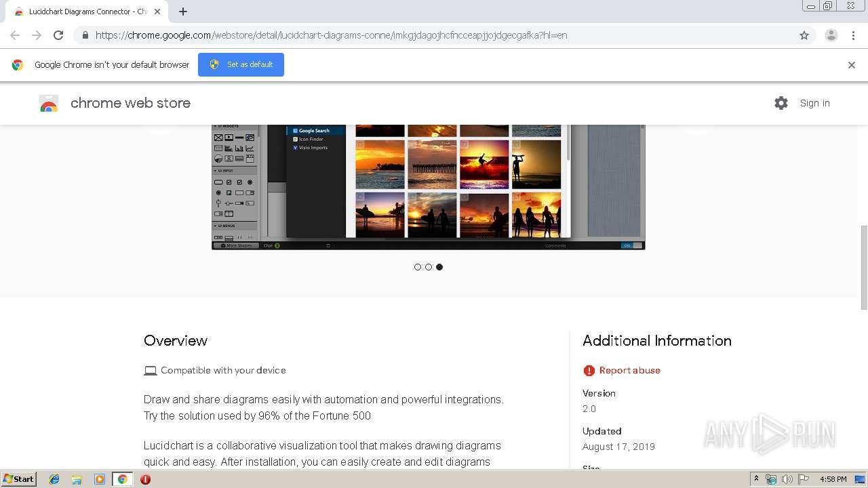Open the taskbar file explorer folder

[77, 479]
